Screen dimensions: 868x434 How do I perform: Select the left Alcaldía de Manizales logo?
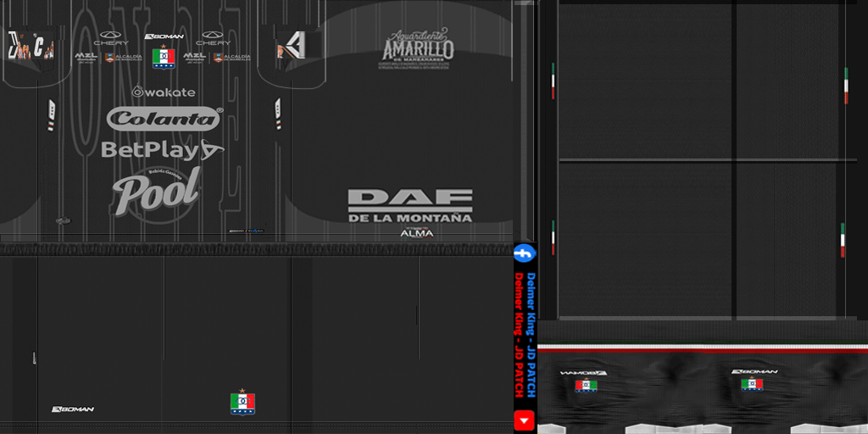123,58
